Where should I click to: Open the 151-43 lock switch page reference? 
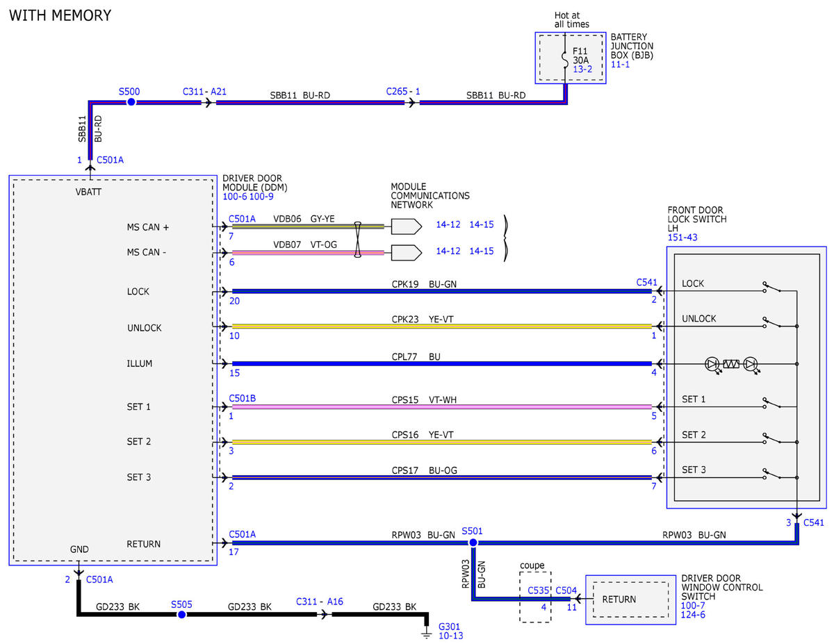pyautogui.click(x=682, y=238)
